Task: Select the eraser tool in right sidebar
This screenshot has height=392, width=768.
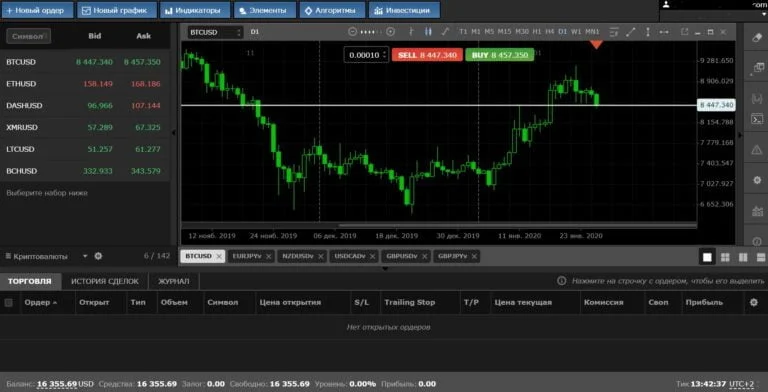Action: click(x=757, y=37)
